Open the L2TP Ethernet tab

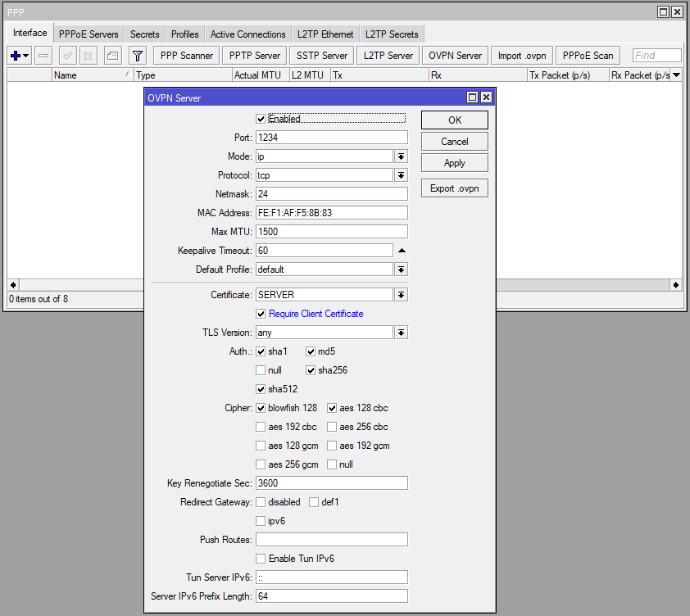[x=325, y=34]
